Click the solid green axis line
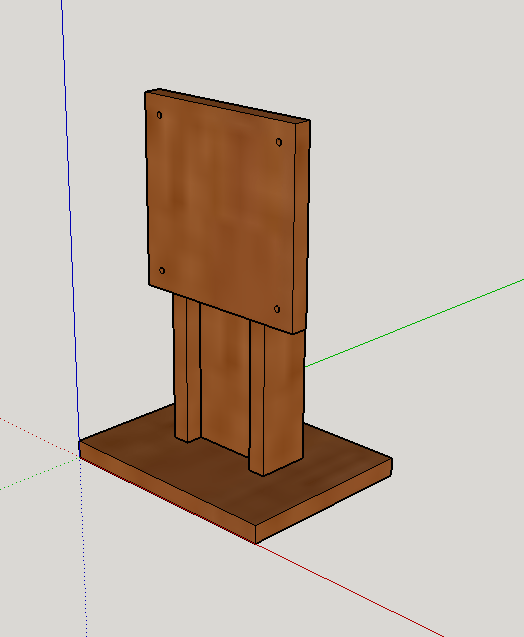The image size is (524, 637). pos(414,323)
